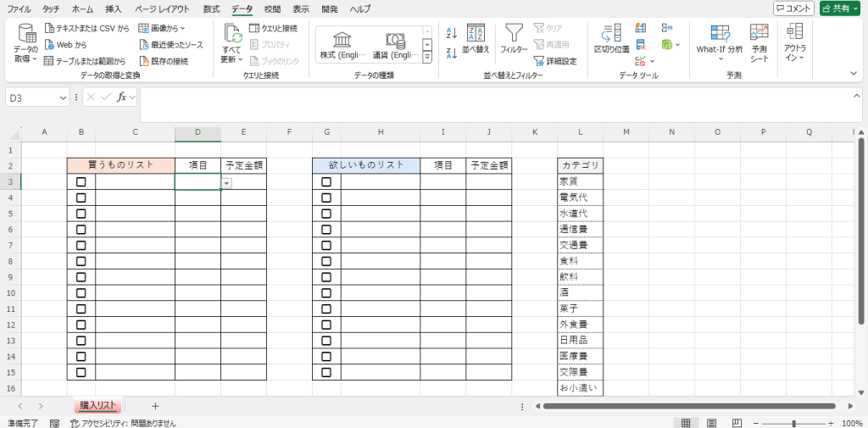The width and height of the screenshot is (868, 428).
Task: Expand the Name Box dropdown arrow
Action: coord(64,97)
